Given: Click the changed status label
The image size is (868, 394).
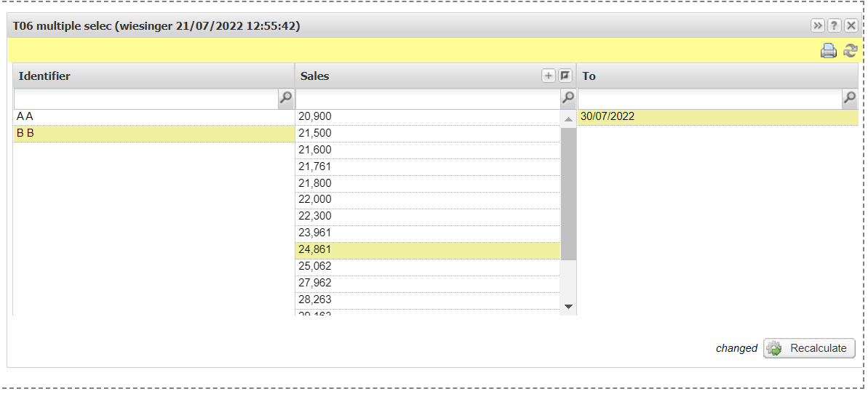Looking at the screenshot, I should pyautogui.click(x=736, y=348).
